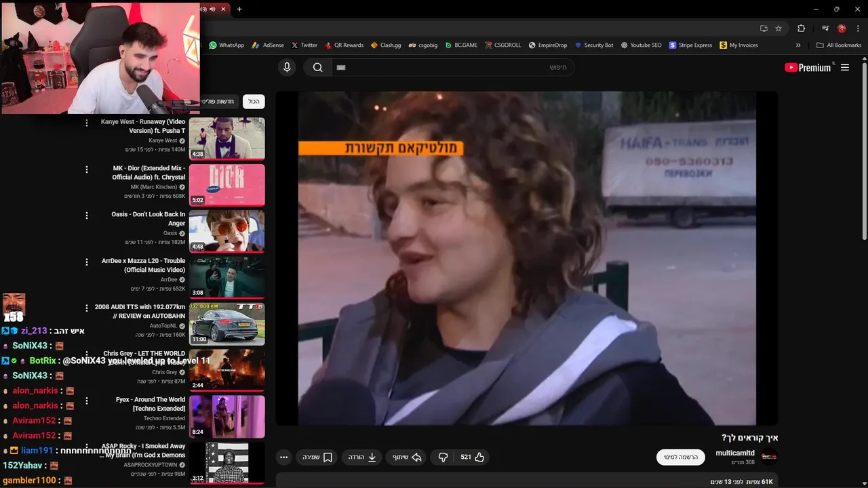Image resolution: width=868 pixels, height=488 pixels.
Task: Open the Oasis Don't Look Back In Anger thumbnail
Action: point(226,230)
